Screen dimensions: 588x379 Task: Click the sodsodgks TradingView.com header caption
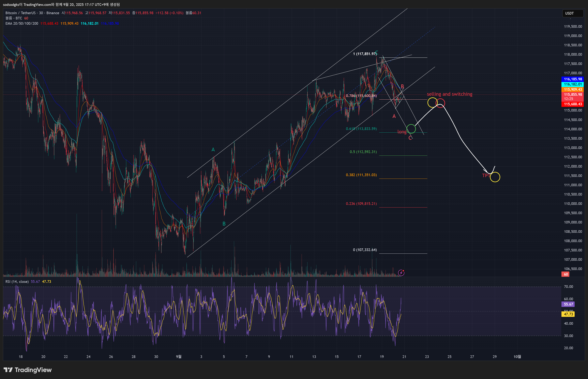(62, 4)
